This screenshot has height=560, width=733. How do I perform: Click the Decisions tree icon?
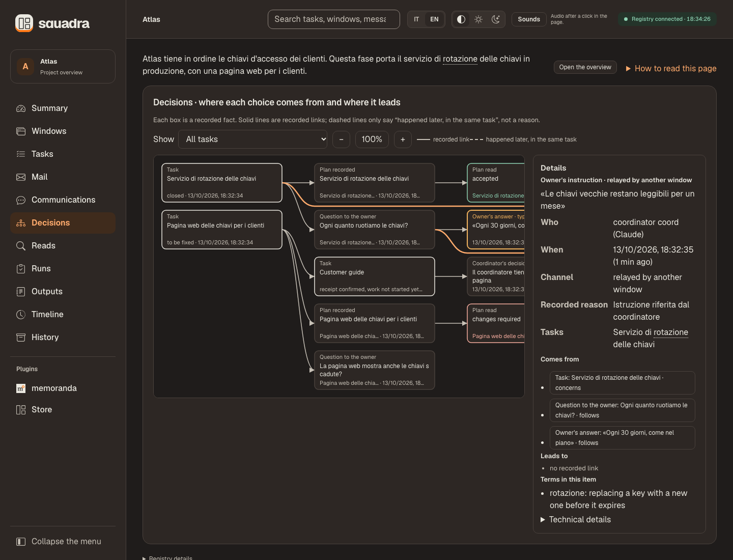click(x=21, y=223)
